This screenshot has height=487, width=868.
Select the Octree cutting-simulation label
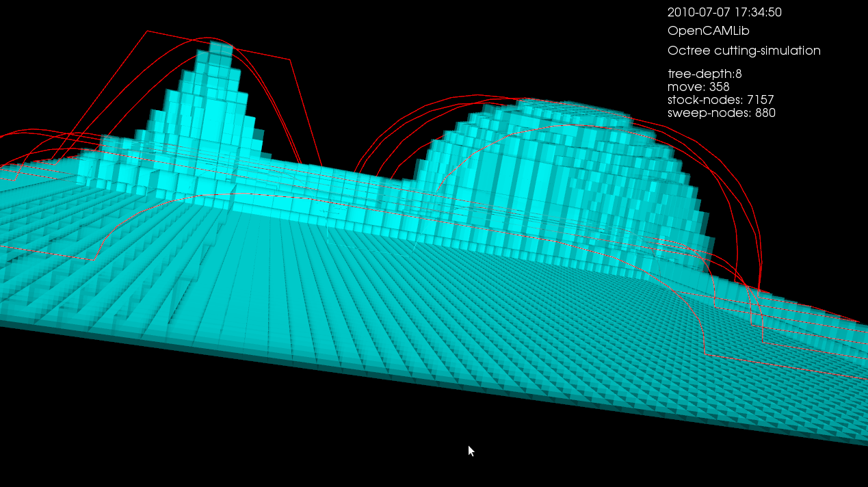(x=744, y=51)
